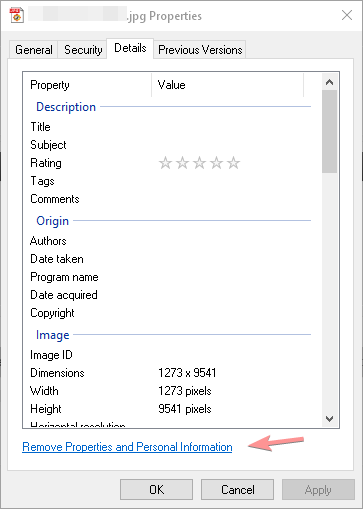Select the Program name row
363x509 pixels.
pos(170,277)
